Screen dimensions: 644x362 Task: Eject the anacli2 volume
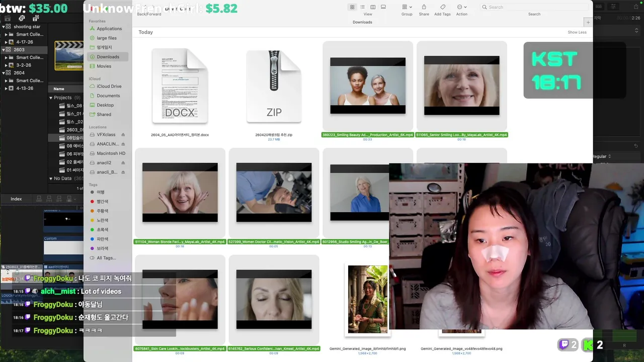(123, 163)
